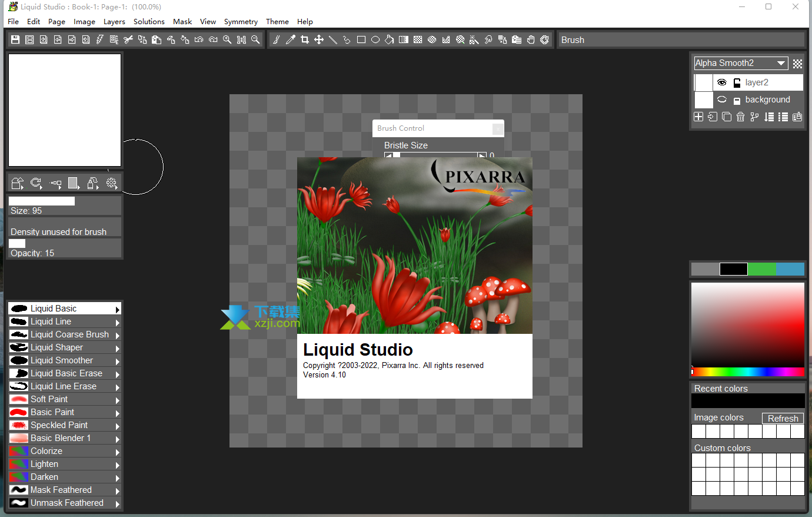Expand the Liquid Smoother submenu arrow
This screenshot has width=812, height=517.
[118, 361]
